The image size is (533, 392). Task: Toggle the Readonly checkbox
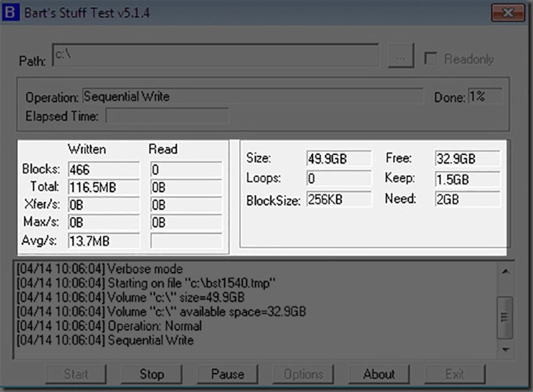430,59
